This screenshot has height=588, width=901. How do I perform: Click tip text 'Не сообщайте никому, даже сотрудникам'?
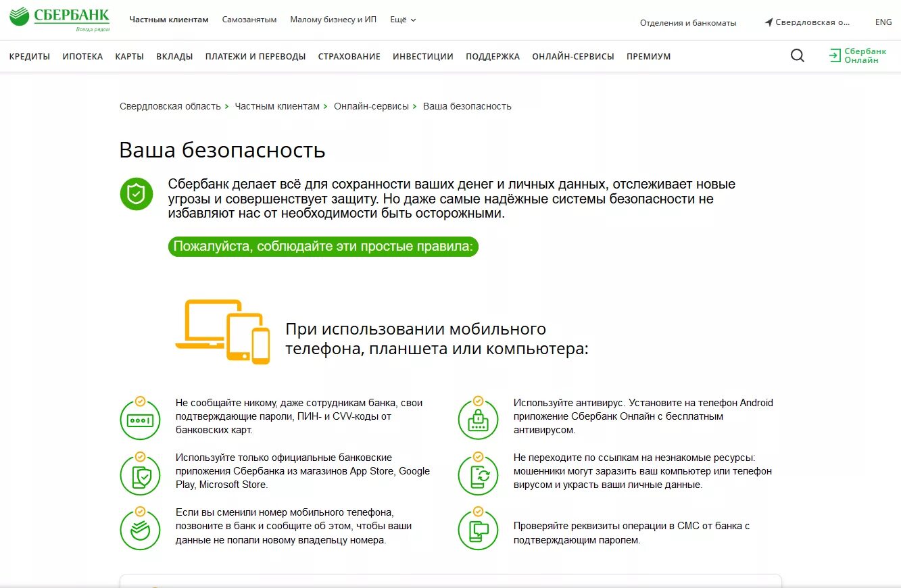299,416
